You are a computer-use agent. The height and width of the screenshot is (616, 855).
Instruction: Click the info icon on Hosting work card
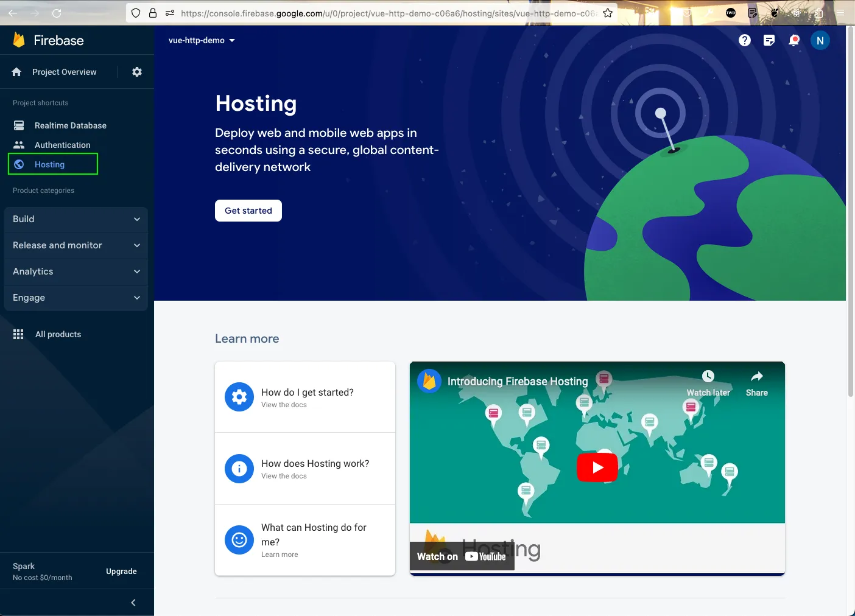click(x=239, y=469)
